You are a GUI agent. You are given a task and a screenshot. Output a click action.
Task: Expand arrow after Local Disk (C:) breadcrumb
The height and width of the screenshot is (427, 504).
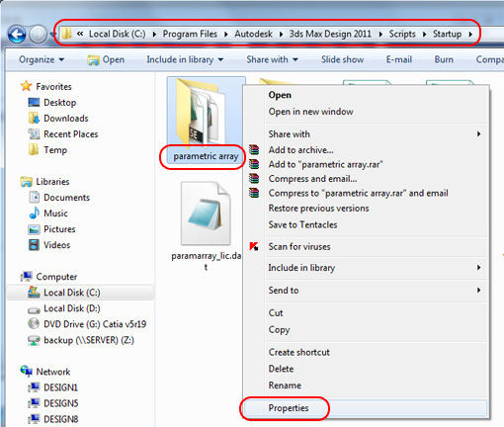[x=154, y=34]
